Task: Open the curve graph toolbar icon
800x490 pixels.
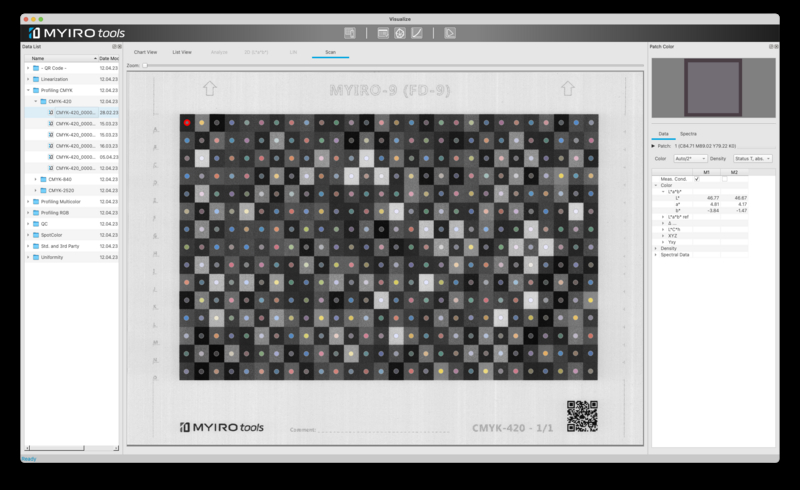Action: point(417,33)
